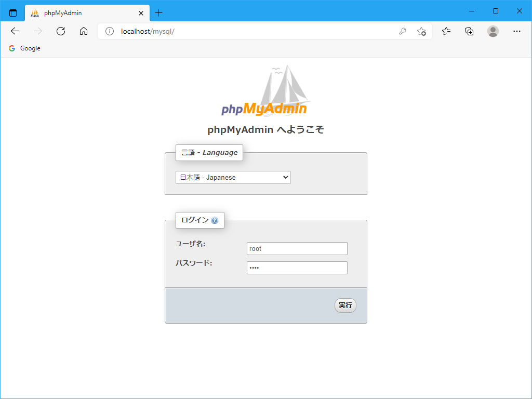Screen dimensions: 532x399
Task: Open the Collections icon
Action: click(469, 31)
